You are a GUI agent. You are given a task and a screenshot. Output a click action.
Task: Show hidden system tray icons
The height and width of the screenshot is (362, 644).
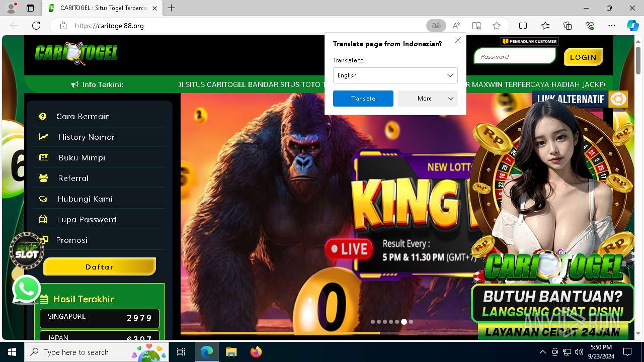pos(542,352)
